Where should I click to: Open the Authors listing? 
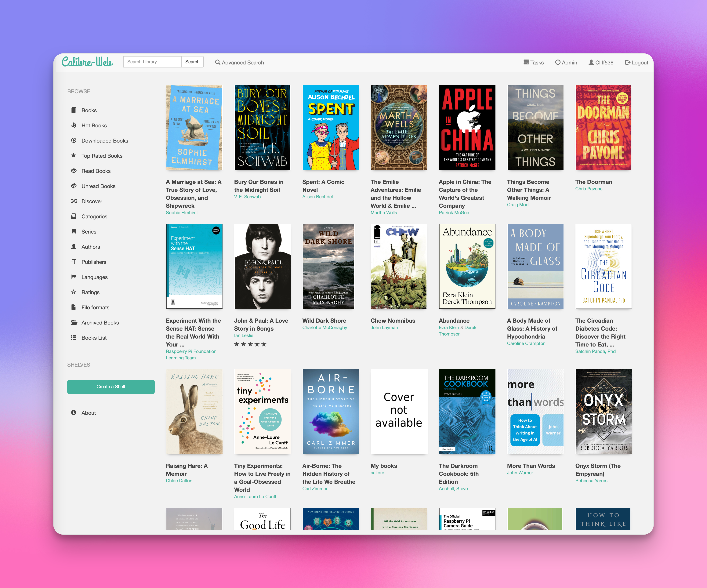pyautogui.click(x=91, y=247)
